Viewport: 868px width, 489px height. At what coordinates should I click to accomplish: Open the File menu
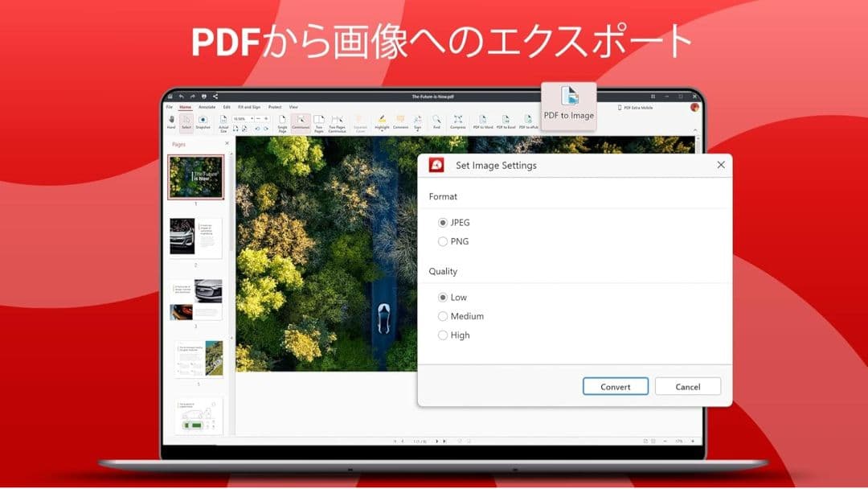click(x=170, y=106)
